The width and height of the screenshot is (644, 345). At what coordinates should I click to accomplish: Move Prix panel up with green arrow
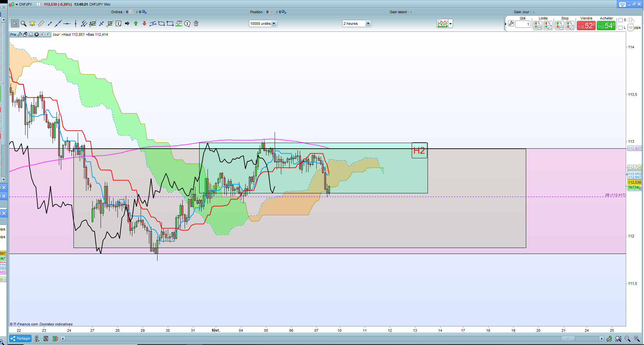click(x=48, y=34)
